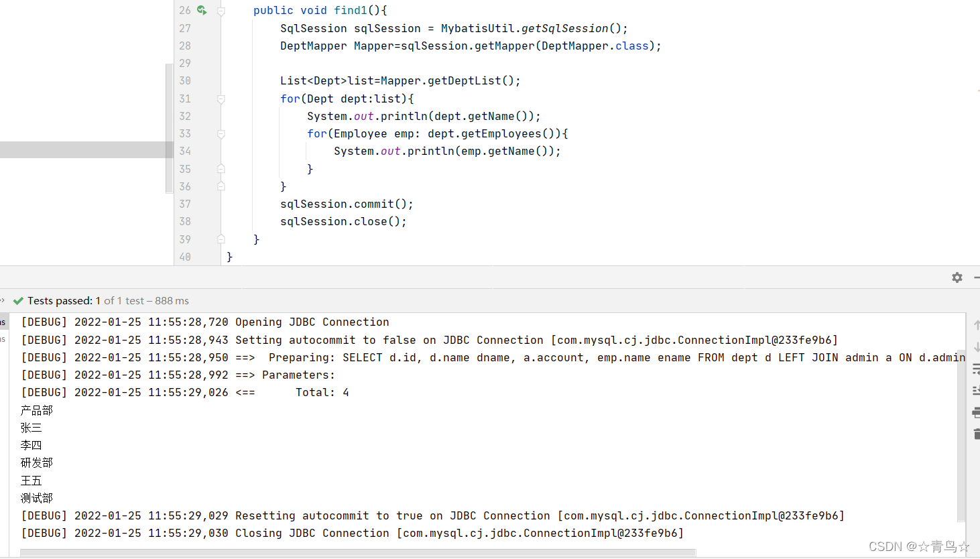Jump to next item with down arrow
The height and width of the screenshot is (559, 980).
coord(977,347)
